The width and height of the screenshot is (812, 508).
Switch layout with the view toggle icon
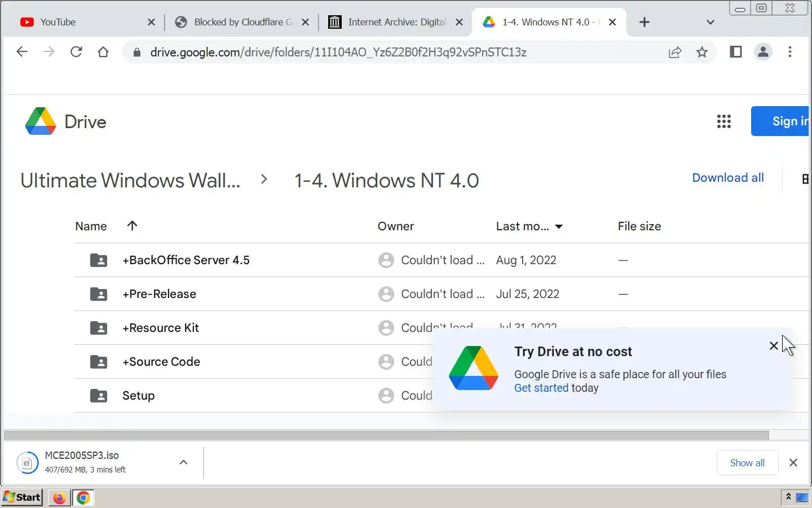(x=805, y=179)
